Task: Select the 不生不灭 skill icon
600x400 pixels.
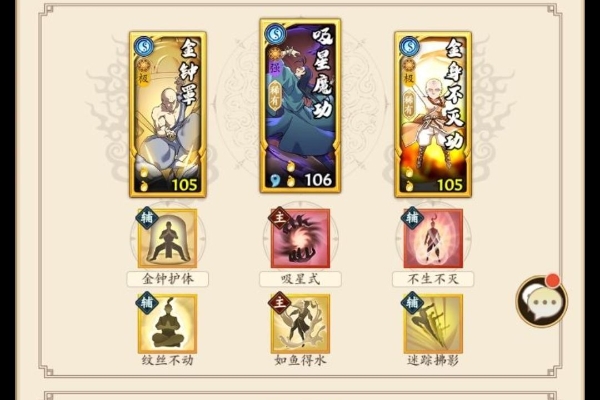Action: coord(433,238)
